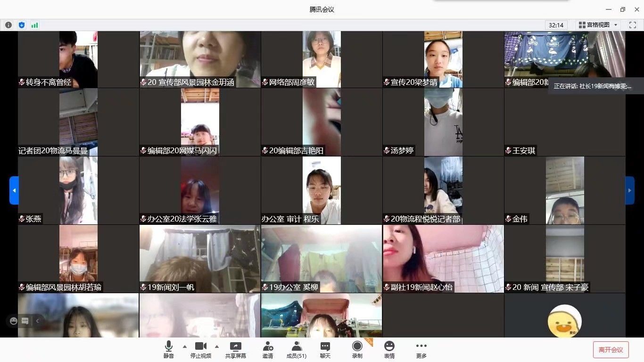Start screen sharing with 共享屏幕
This screenshot has height=362, width=644.
[236, 350]
